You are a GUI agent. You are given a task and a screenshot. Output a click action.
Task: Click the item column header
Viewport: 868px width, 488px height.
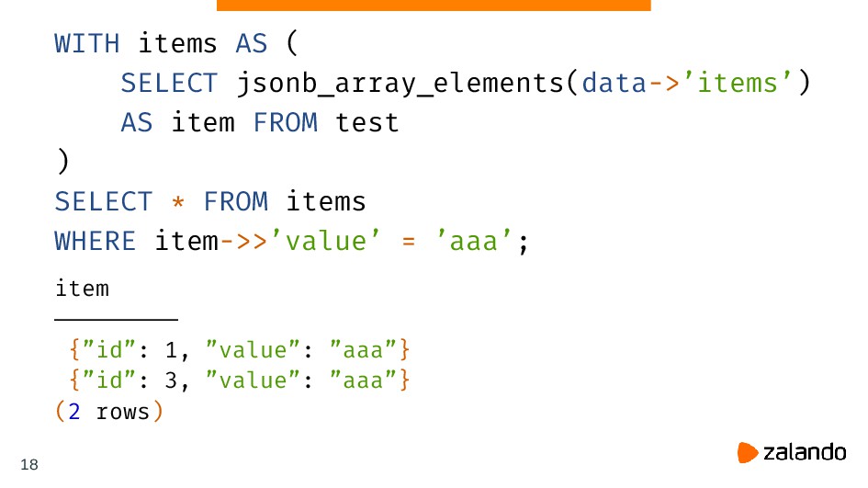[x=82, y=289]
